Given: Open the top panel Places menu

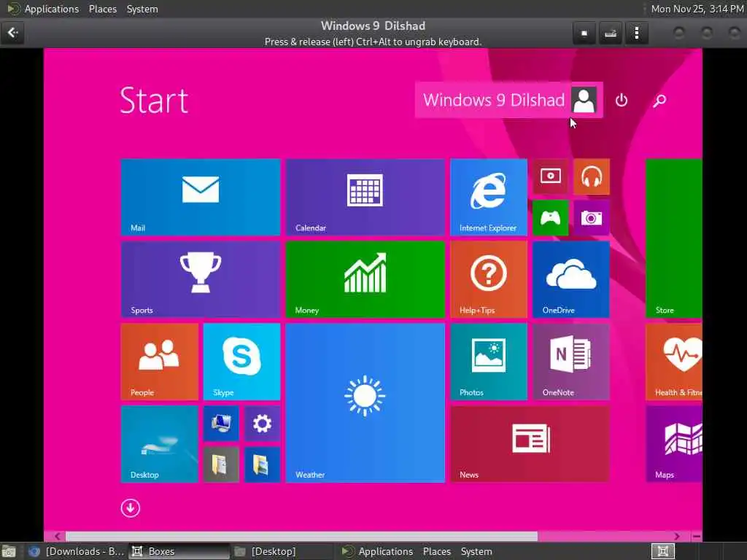Looking at the screenshot, I should (x=103, y=9).
